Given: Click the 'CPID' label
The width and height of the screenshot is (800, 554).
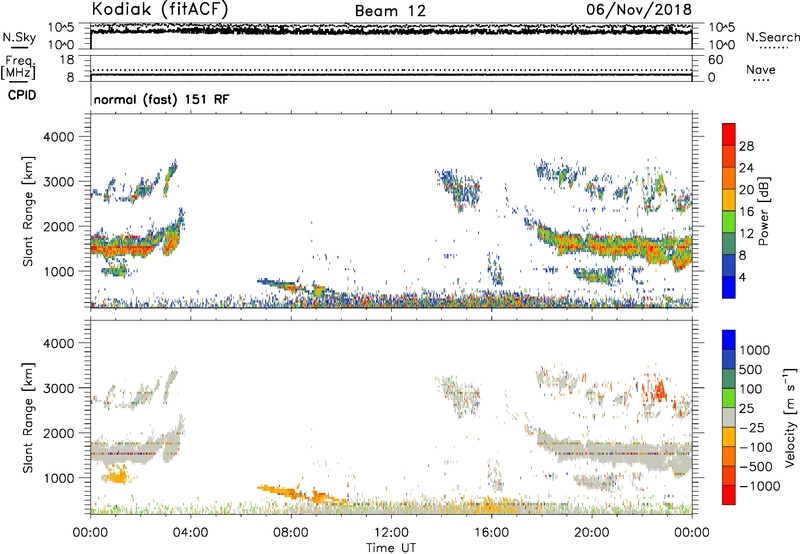Looking at the screenshot, I should point(22,95).
